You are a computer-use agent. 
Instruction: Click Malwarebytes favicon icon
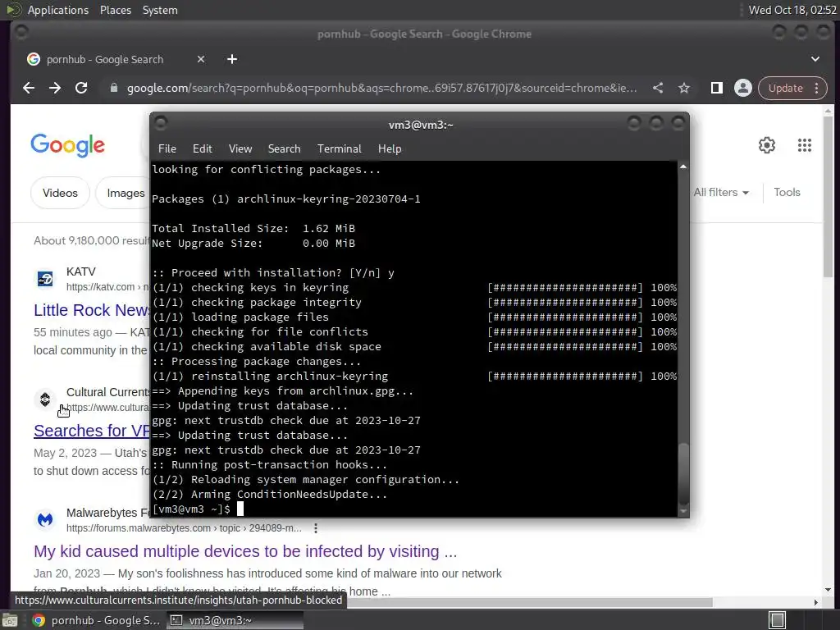pos(45,519)
